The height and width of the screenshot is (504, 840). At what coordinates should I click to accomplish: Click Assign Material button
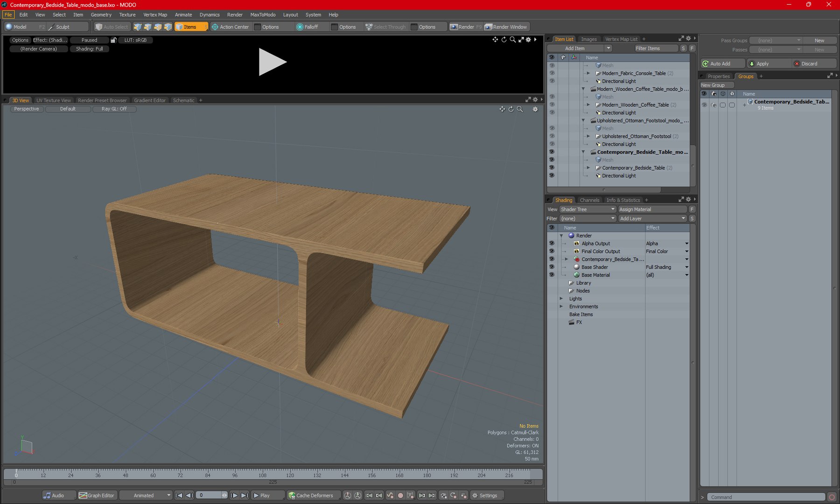(x=652, y=209)
